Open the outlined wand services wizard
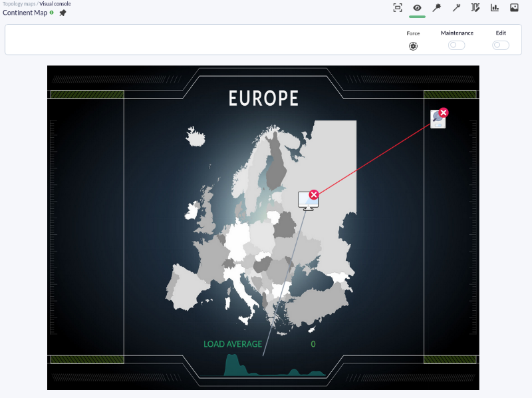 pos(456,8)
